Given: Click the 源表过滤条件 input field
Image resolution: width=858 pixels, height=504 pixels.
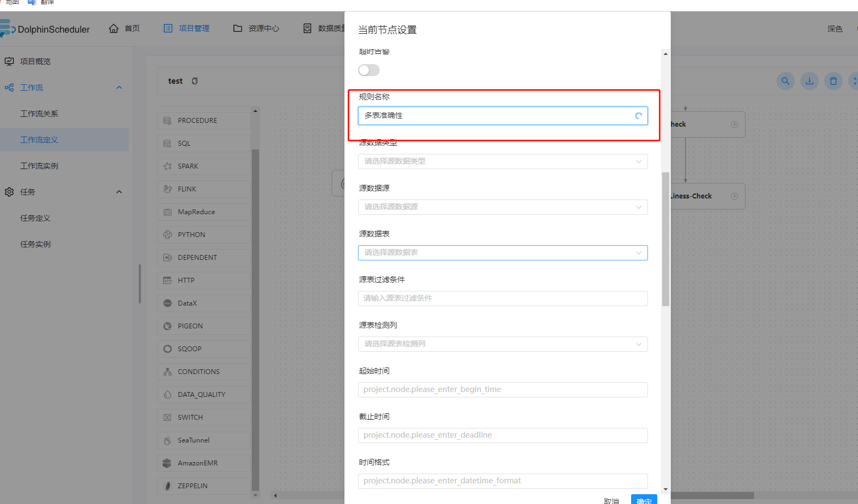Looking at the screenshot, I should [503, 298].
